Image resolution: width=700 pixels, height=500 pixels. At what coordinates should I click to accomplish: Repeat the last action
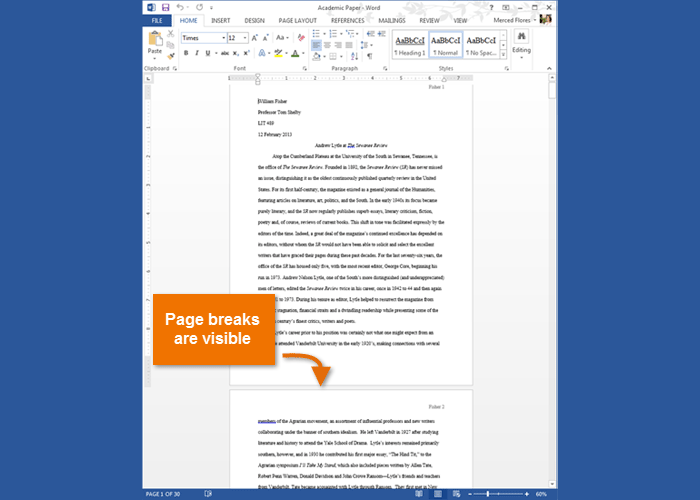(x=200, y=7)
